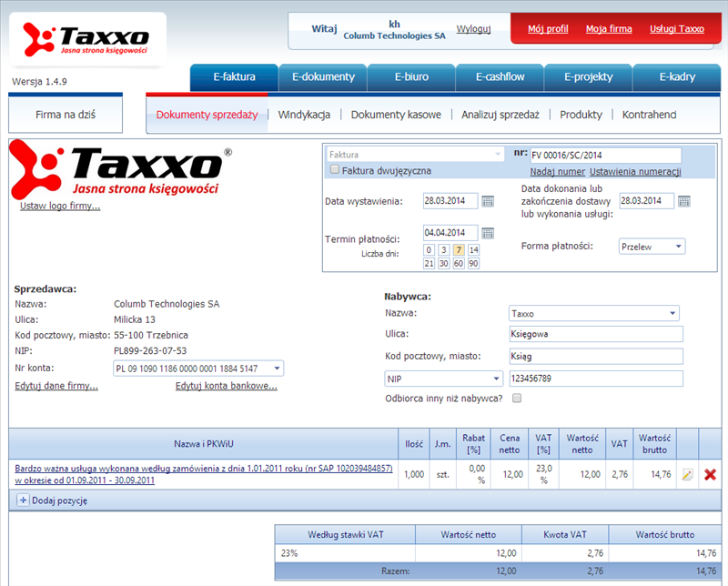This screenshot has height=586, width=728.
Task: Open Dokumenty kasowe submenu
Action: click(x=396, y=115)
